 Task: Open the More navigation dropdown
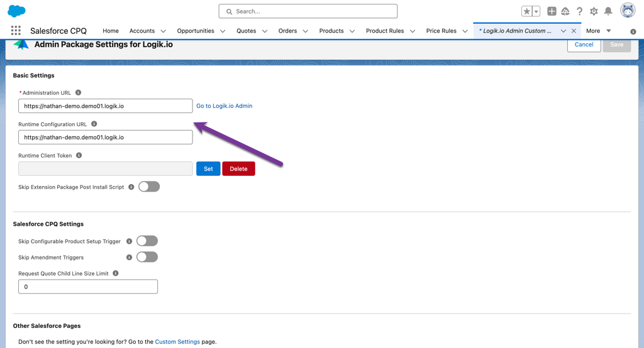pyautogui.click(x=599, y=31)
